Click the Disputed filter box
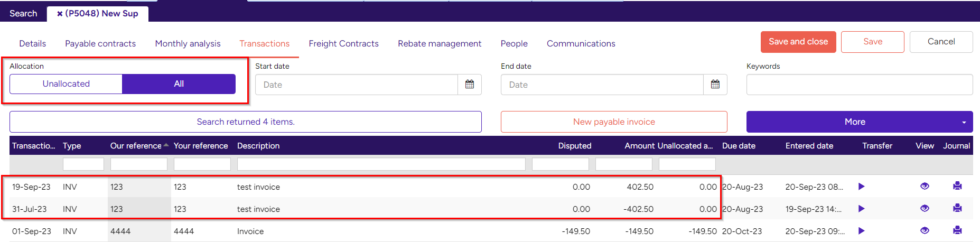 (x=561, y=164)
